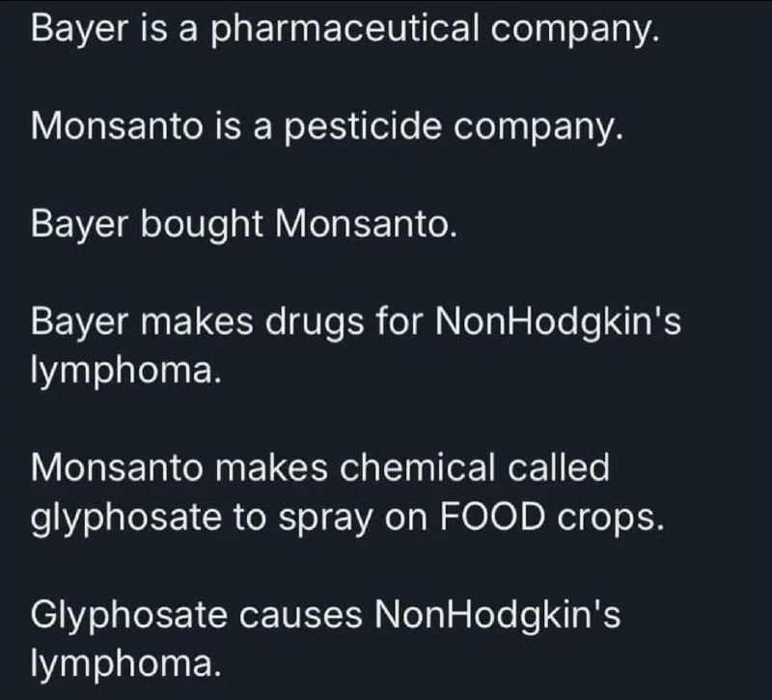
Task: Click the word "bought"
Action: (203, 225)
